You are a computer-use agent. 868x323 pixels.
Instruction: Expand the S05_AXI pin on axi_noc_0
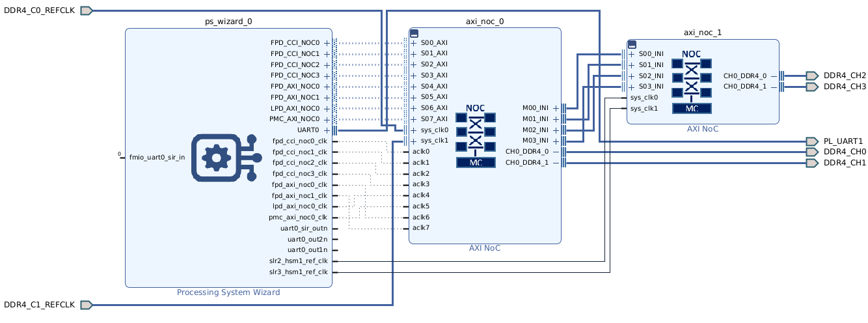click(x=414, y=97)
